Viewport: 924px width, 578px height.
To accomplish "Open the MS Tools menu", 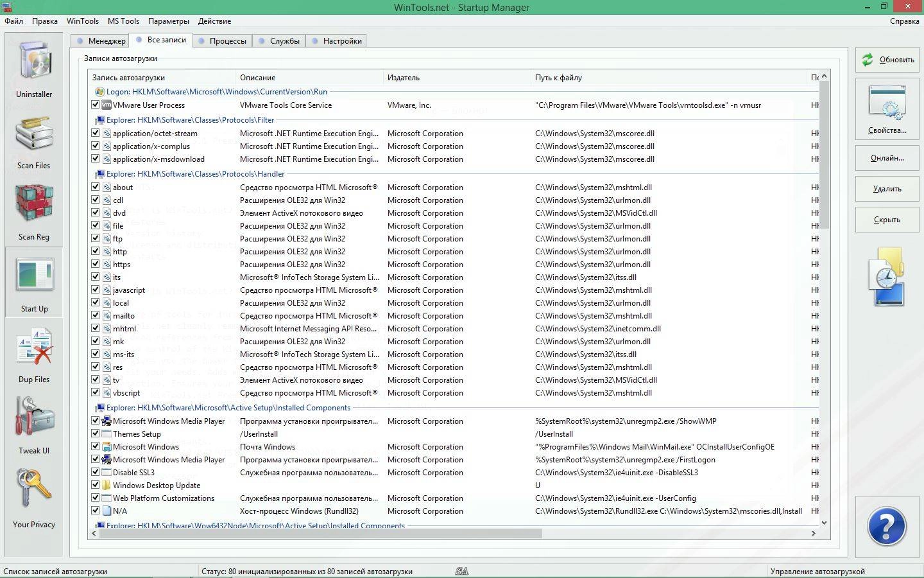I will coord(123,21).
